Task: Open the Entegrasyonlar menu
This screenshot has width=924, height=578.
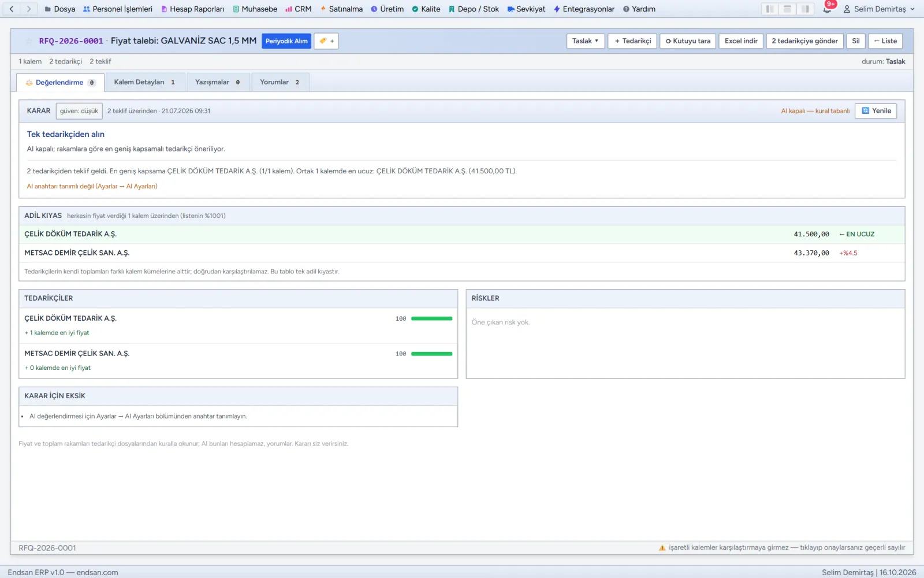Action: tap(584, 9)
